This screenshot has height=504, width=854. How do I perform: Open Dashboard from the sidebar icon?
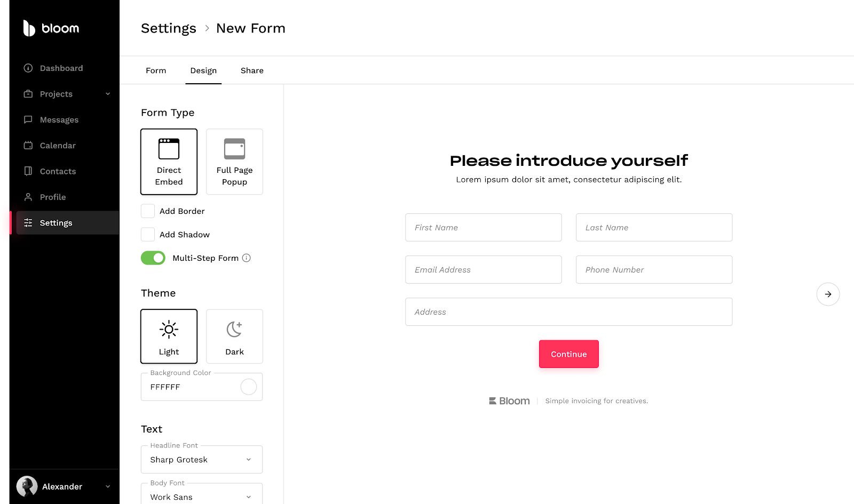[28, 68]
